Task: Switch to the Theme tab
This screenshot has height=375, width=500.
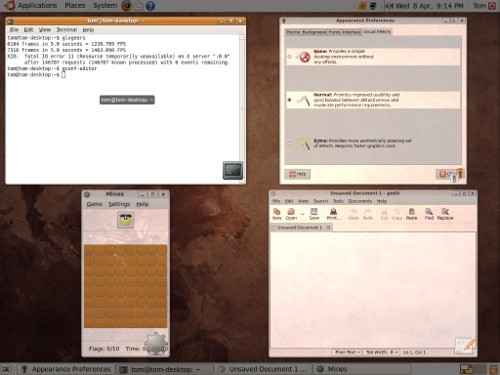Action: point(293,32)
